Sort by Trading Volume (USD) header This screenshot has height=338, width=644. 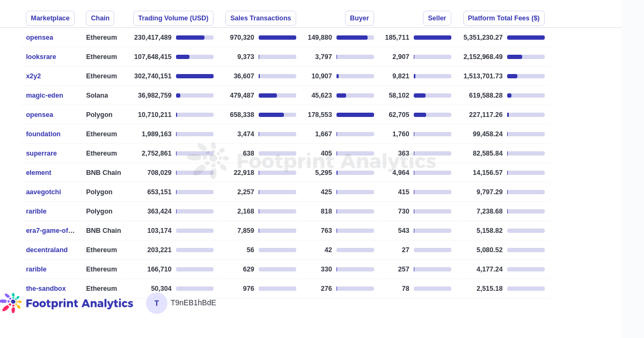(x=173, y=18)
